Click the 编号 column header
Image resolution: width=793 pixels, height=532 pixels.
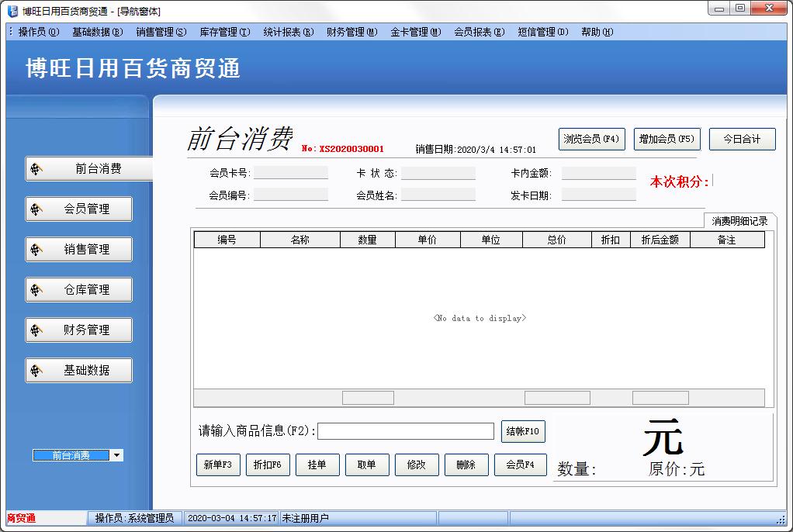(227, 240)
